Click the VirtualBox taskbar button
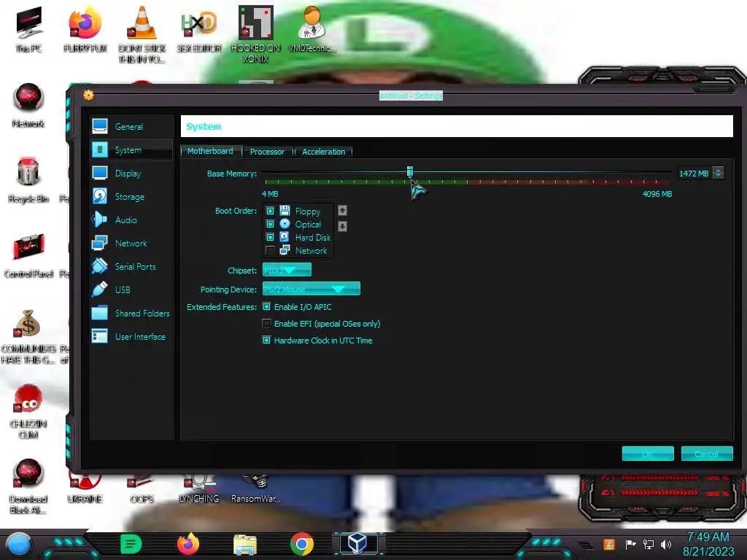The width and height of the screenshot is (747, 560). (357, 543)
